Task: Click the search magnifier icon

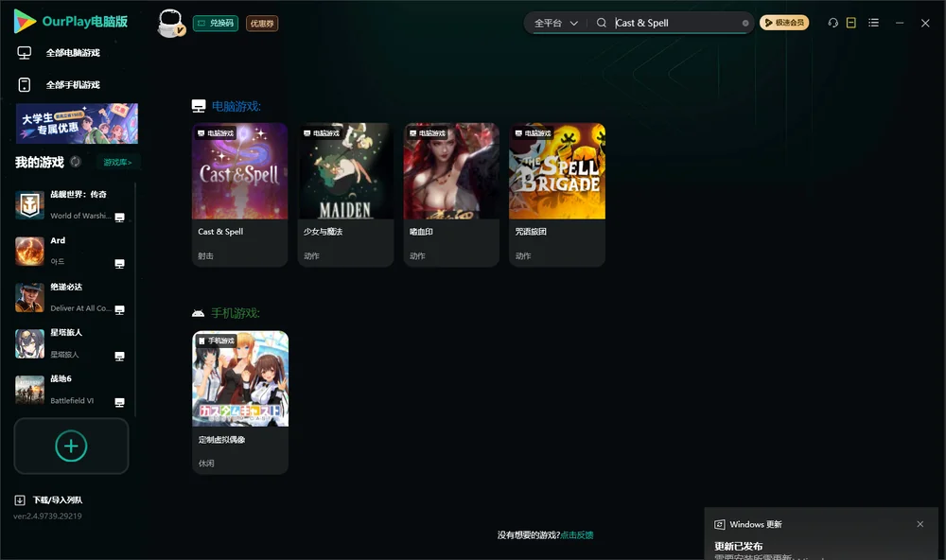Action: tap(602, 23)
